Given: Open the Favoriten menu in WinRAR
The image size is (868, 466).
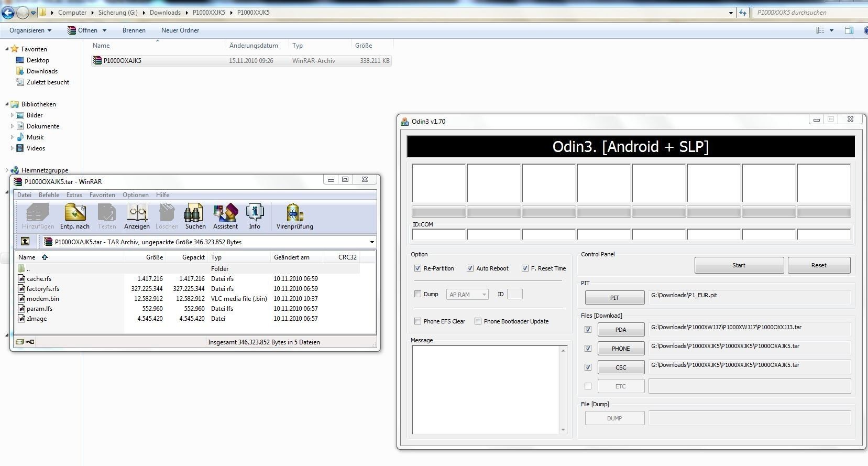Looking at the screenshot, I should (102, 195).
